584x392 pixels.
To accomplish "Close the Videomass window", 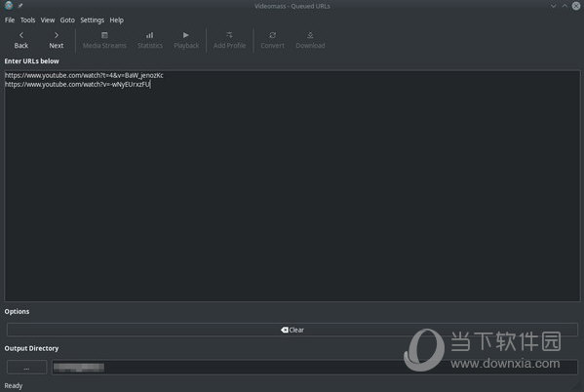I will (576, 6).
